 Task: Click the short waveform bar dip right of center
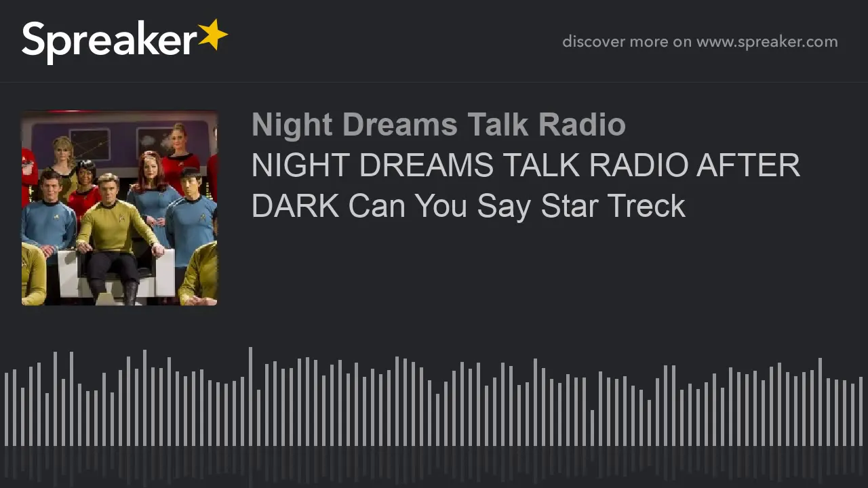(592, 428)
